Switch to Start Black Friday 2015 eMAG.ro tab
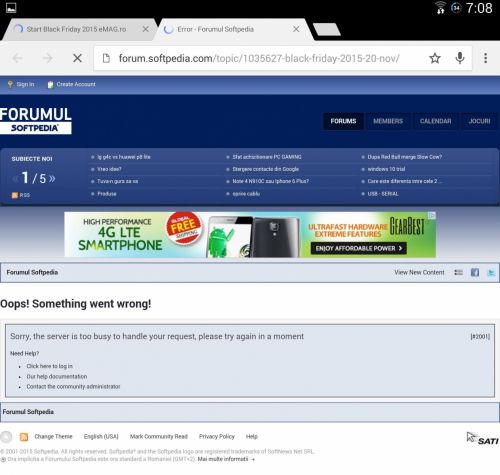The image size is (500, 475). [76, 29]
